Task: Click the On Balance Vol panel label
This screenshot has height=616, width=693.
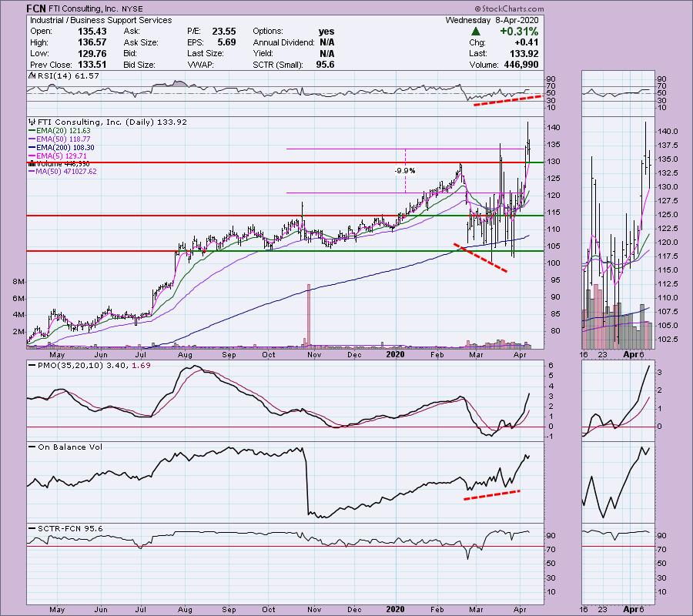Action: 70,447
